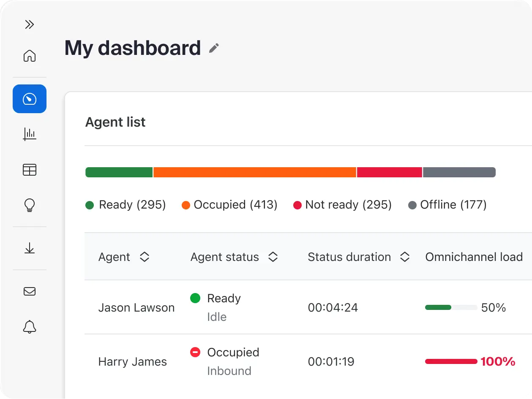Click the My dashboard heading
The image size is (532, 399).
point(132,48)
